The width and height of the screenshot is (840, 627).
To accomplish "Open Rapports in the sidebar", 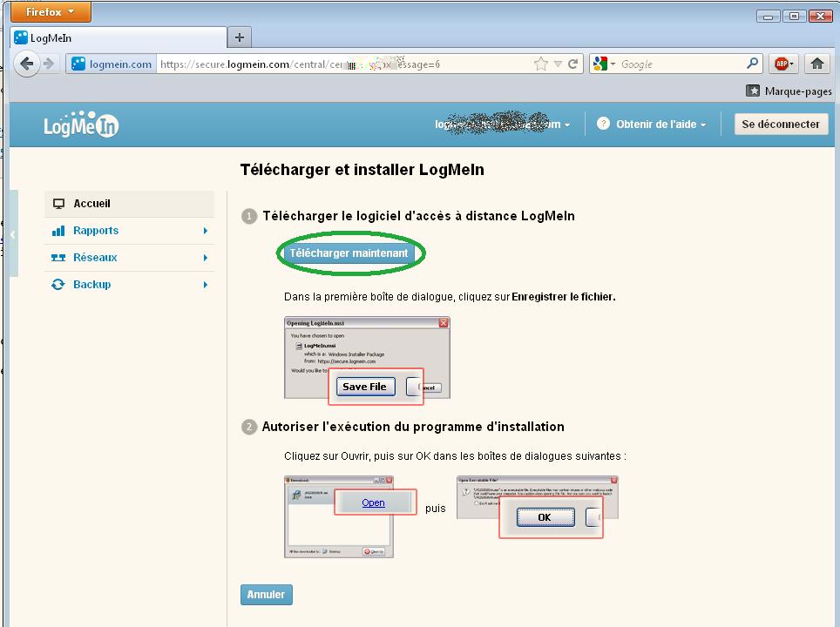I will [129, 231].
